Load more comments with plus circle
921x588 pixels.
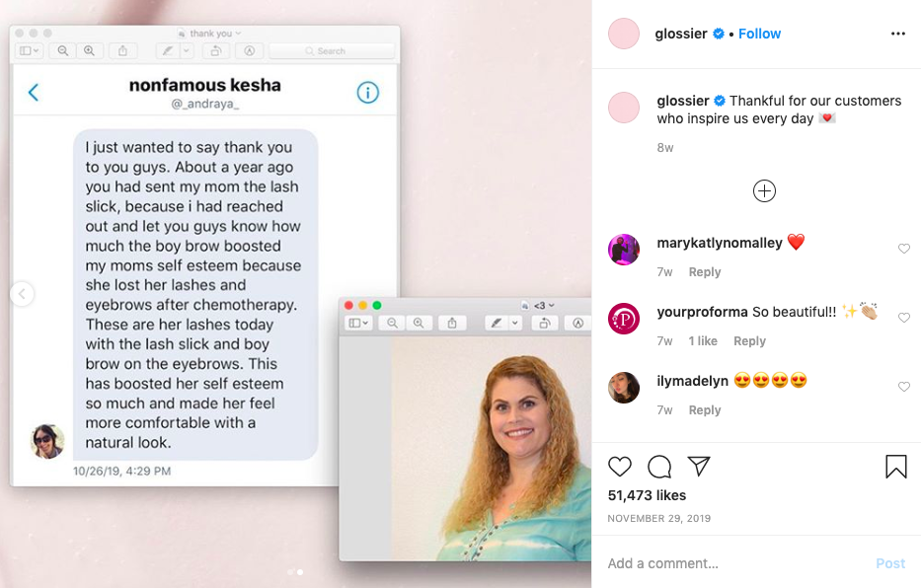(x=764, y=190)
